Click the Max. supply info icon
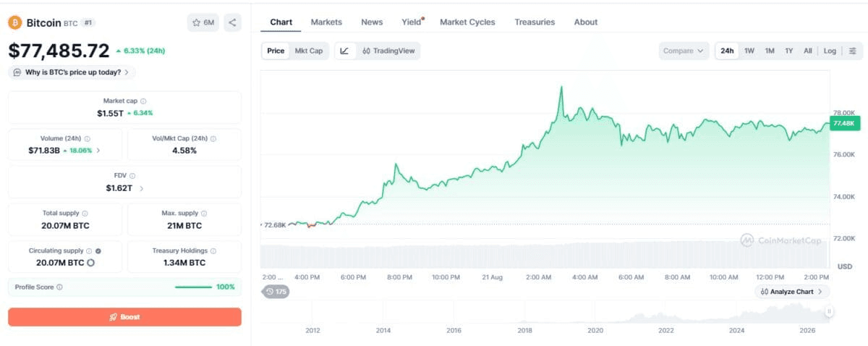Image resolution: width=868 pixels, height=346 pixels. 204,214
